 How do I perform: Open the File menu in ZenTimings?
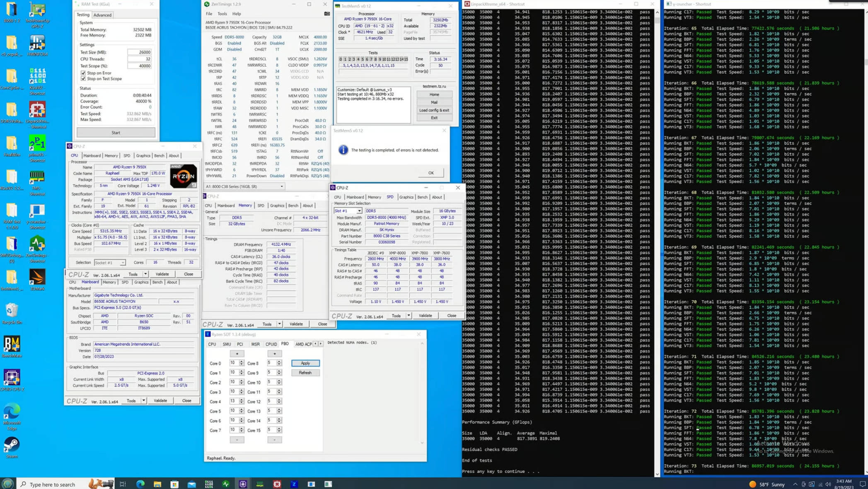point(209,14)
